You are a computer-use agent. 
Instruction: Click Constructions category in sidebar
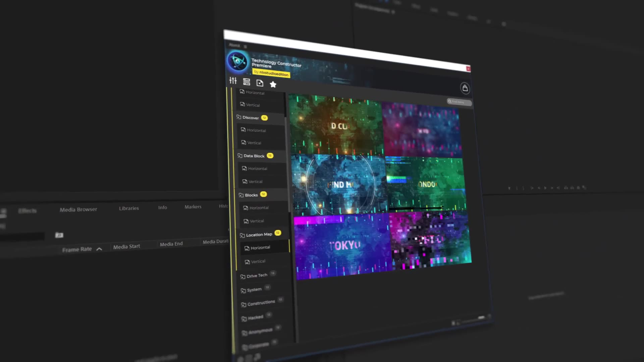[x=261, y=302]
